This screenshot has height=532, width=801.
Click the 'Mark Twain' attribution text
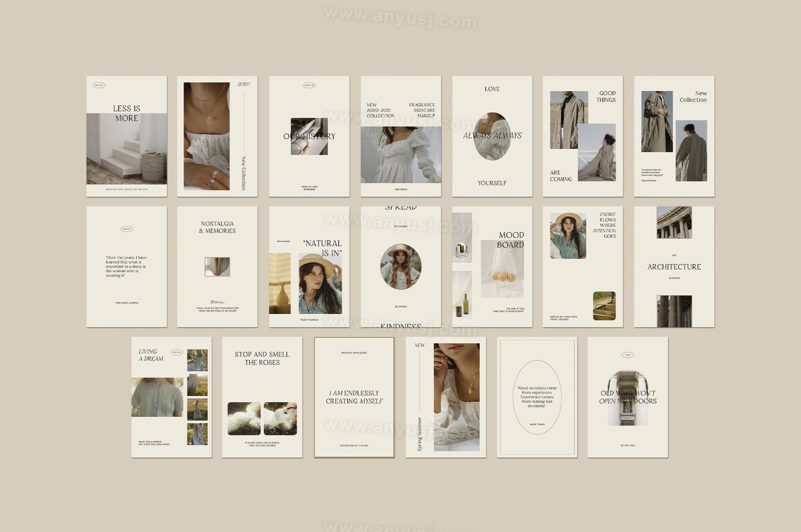coord(537,424)
